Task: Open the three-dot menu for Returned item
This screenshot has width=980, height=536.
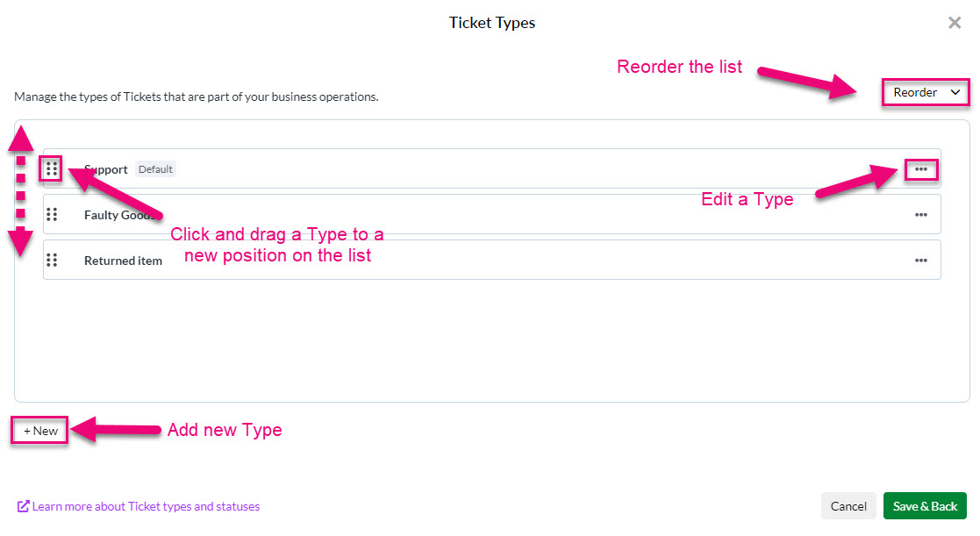Action: point(920,261)
